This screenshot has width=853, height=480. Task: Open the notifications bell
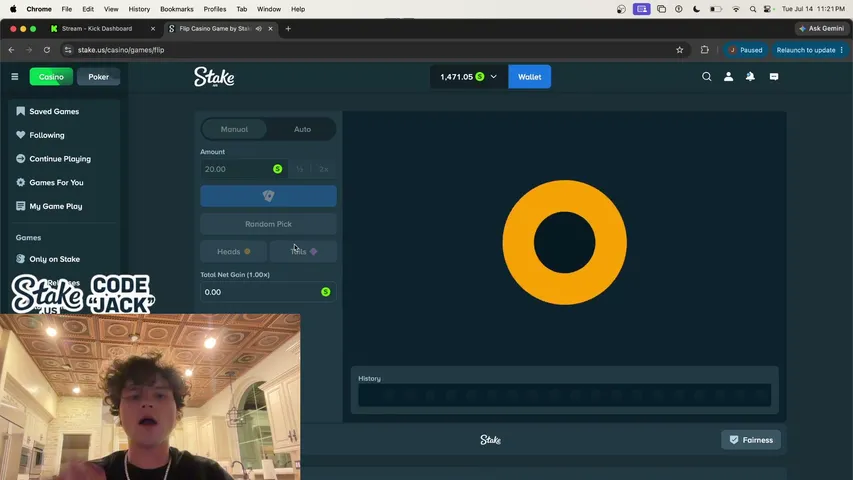click(750, 77)
